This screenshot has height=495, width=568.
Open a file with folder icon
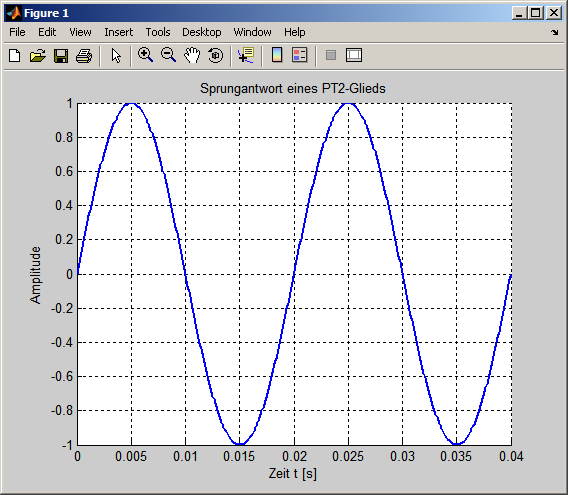(x=38, y=56)
